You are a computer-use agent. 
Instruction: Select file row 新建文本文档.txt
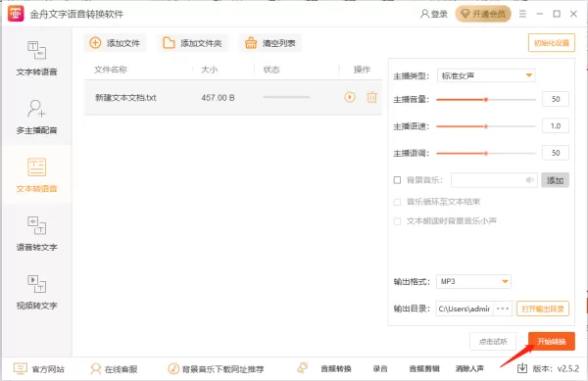coord(233,97)
